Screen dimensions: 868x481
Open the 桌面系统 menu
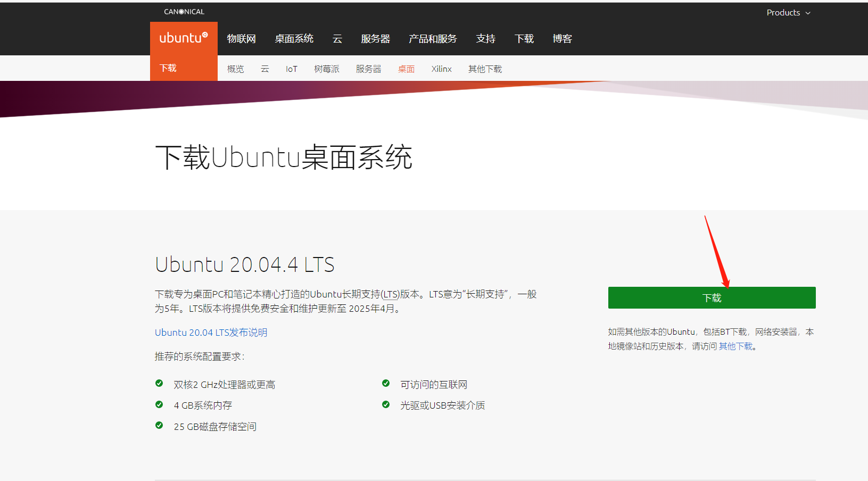point(294,39)
